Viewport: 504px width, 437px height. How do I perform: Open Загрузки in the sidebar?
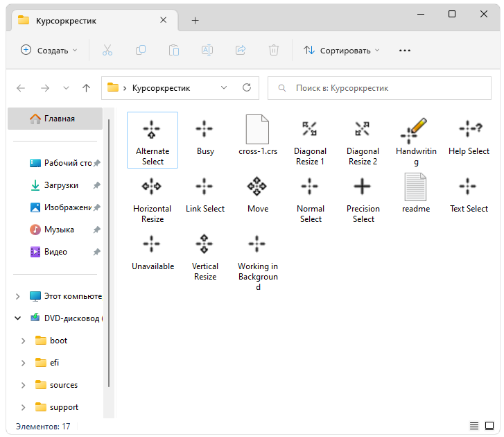pyautogui.click(x=61, y=185)
